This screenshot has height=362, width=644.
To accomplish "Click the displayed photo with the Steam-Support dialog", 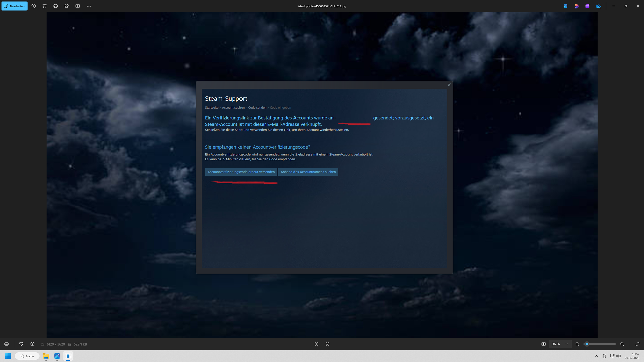I will (x=322, y=175).
